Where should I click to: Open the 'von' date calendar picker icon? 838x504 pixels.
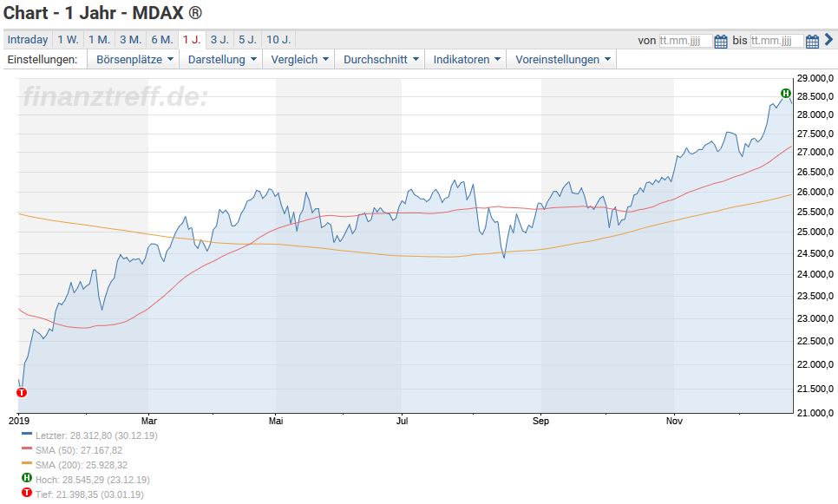coord(720,41)
